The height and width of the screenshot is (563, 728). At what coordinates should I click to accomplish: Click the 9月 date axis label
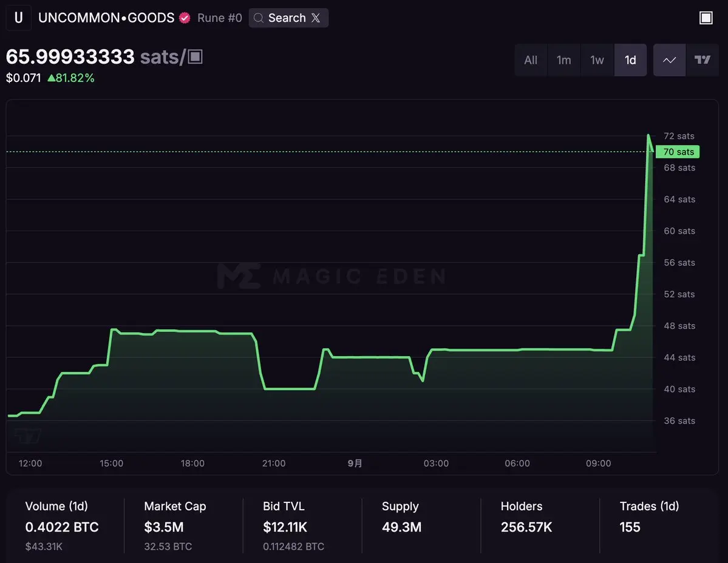tap(355, 464)
